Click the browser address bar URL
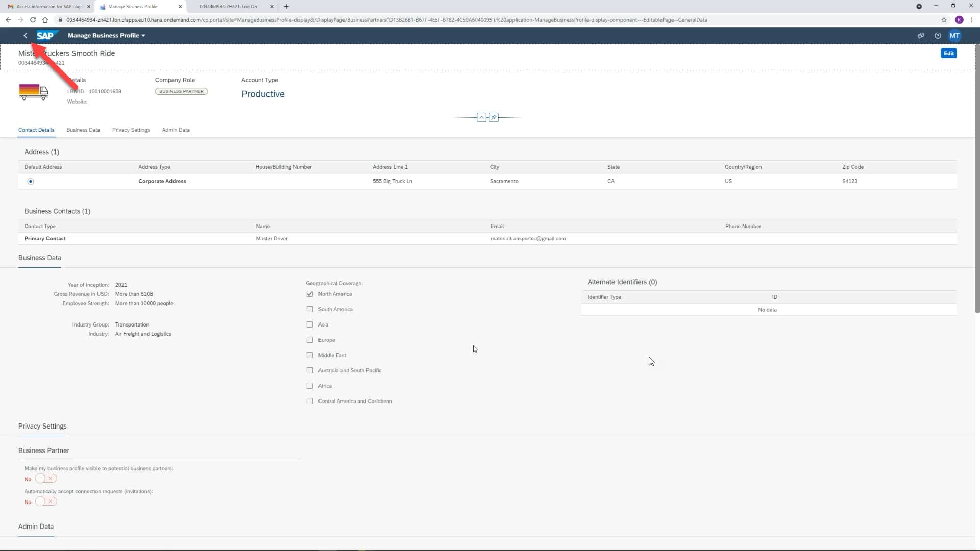 [386, 20]
